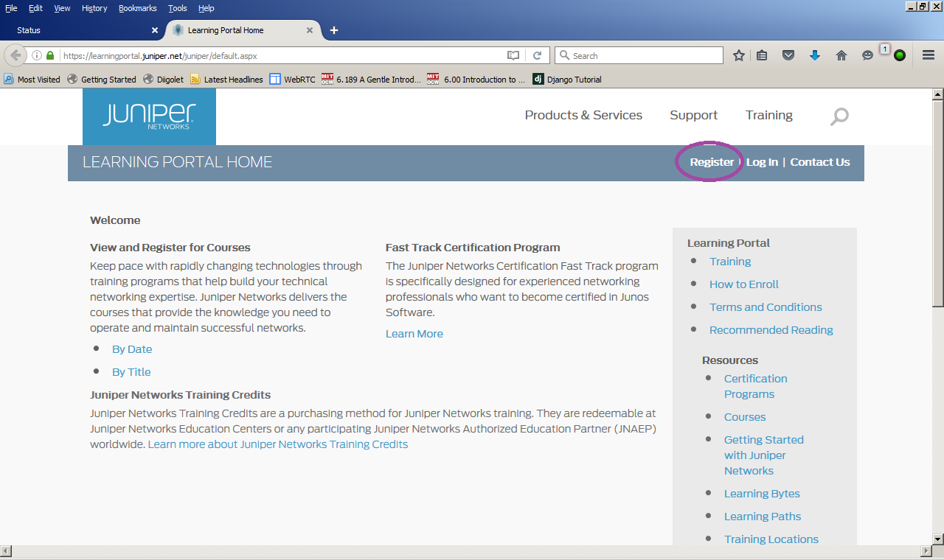Open the Learn More link
This screenshot has height=560, width=944.
(414, 334)
